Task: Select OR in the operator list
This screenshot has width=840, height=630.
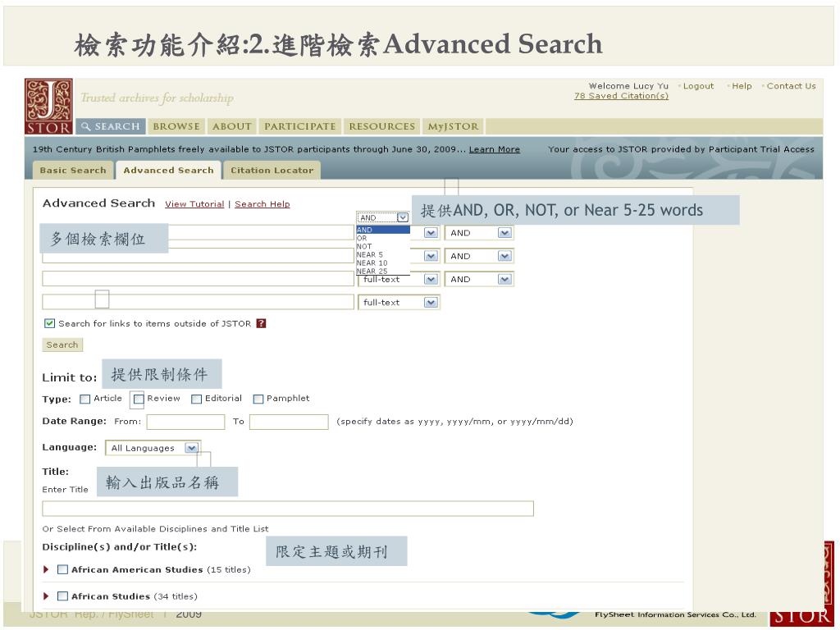Action: tap(383, 239)
